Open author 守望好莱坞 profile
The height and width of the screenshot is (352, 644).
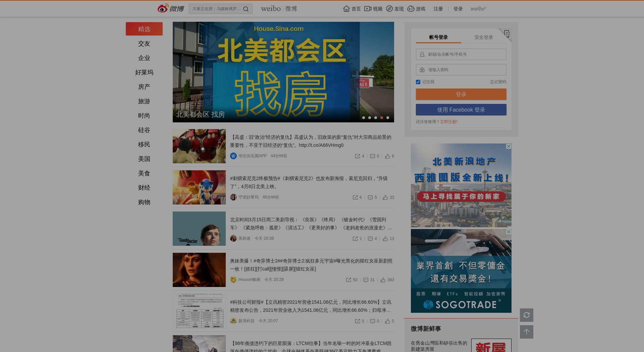click(x=248, y=197)
